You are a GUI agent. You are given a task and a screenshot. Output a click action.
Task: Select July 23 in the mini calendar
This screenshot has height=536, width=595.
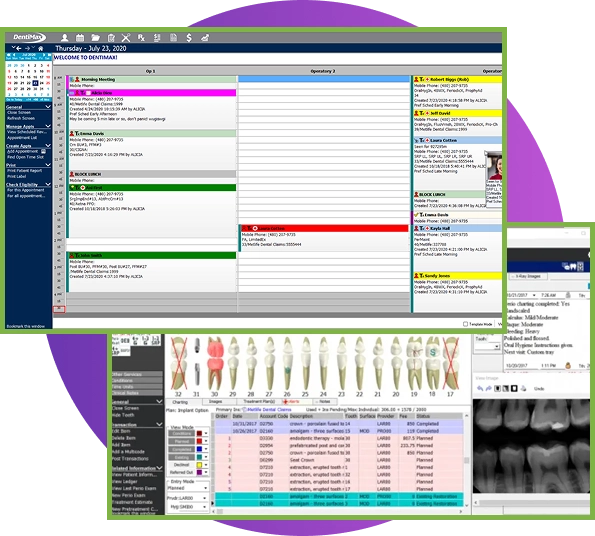35,83
